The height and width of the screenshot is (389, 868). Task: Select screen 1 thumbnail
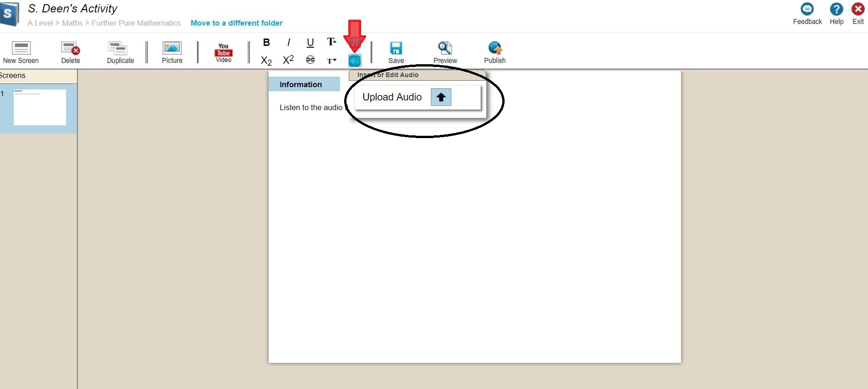[40, 107]
